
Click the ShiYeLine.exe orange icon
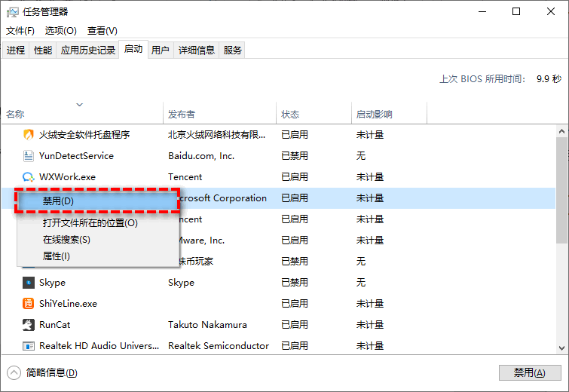click(29, 304)
